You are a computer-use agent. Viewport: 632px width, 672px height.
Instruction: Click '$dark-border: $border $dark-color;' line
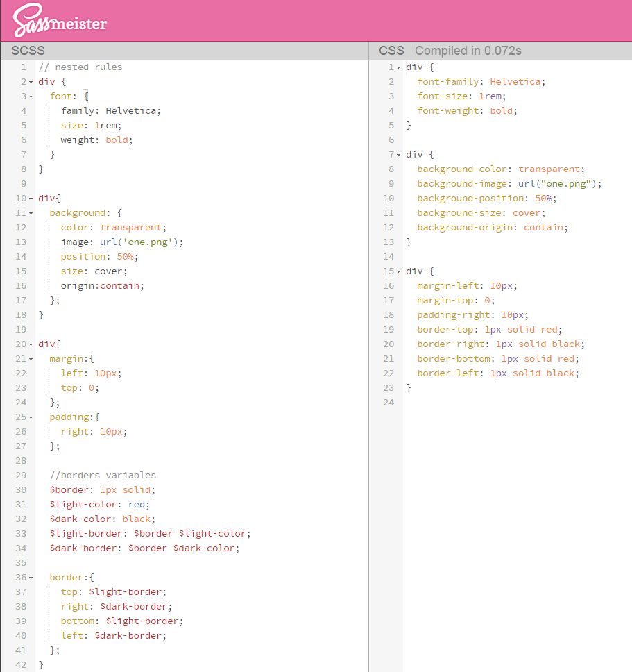(x=145, y=548)
